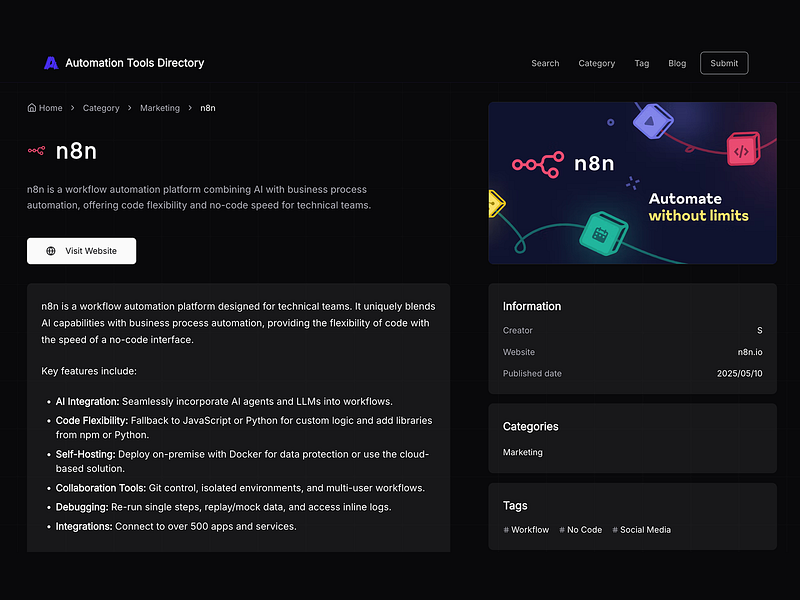Click the Visit Website button

pos(81,251)
